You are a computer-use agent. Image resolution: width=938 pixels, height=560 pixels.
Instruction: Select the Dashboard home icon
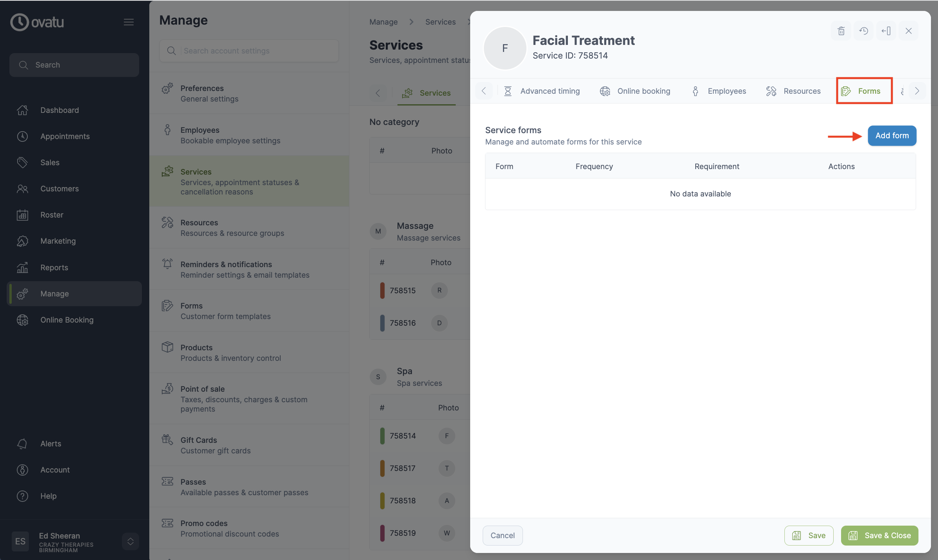point(22,110)
